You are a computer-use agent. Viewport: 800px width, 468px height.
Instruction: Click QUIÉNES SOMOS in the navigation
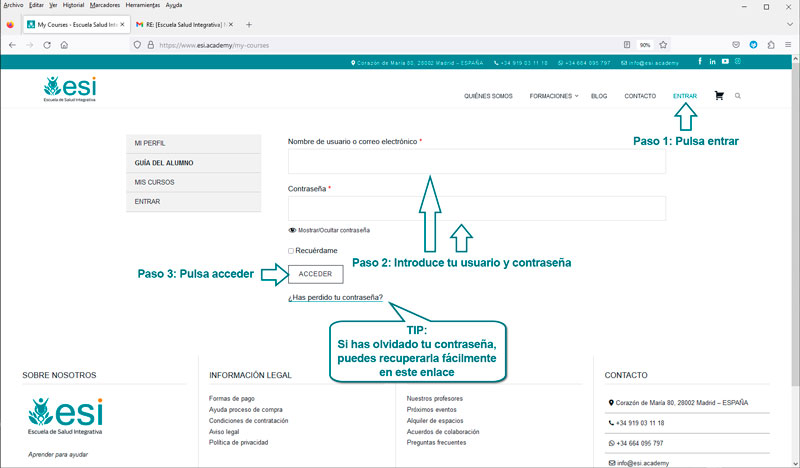point(488,96)
